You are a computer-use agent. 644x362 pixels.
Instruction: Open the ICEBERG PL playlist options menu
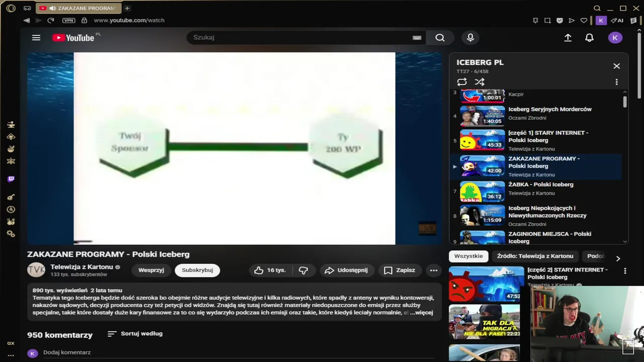[x=616, y=82]
